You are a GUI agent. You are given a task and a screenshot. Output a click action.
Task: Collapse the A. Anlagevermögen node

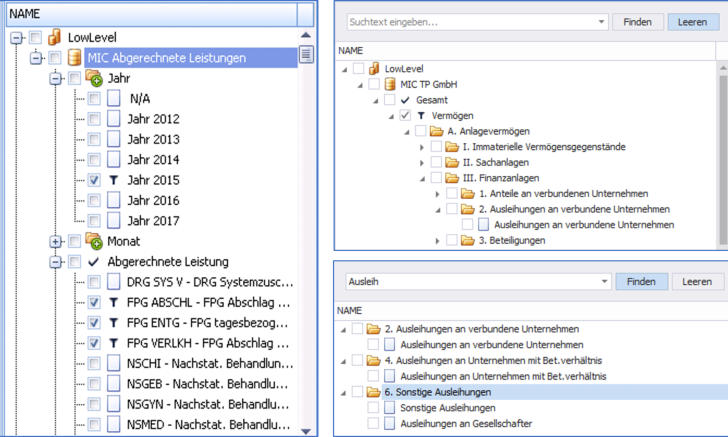point(405,131)
